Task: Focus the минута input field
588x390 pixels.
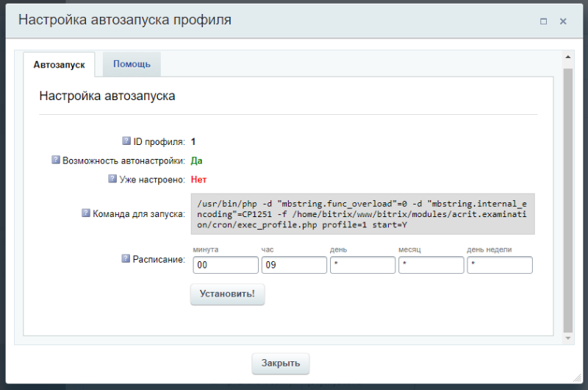Action: [226, 264]
